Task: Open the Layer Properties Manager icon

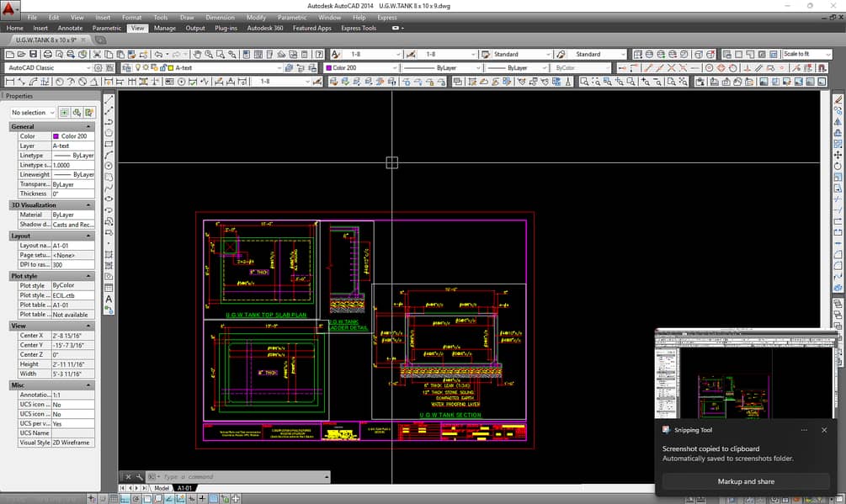Action: 127,68
